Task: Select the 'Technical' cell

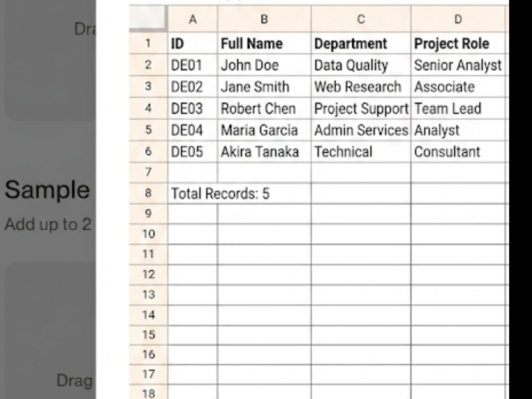Action: coord(361,151)
